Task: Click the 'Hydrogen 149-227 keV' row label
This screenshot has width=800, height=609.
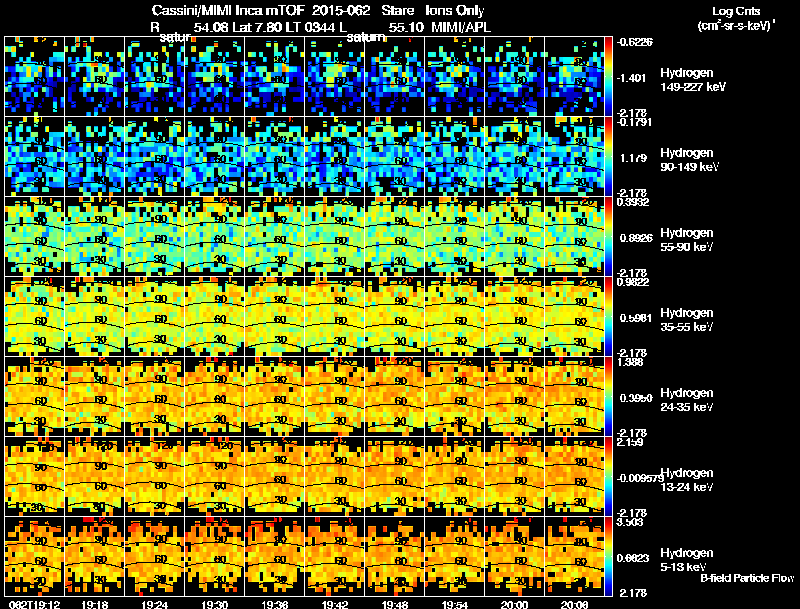Action: coord(693,80)
